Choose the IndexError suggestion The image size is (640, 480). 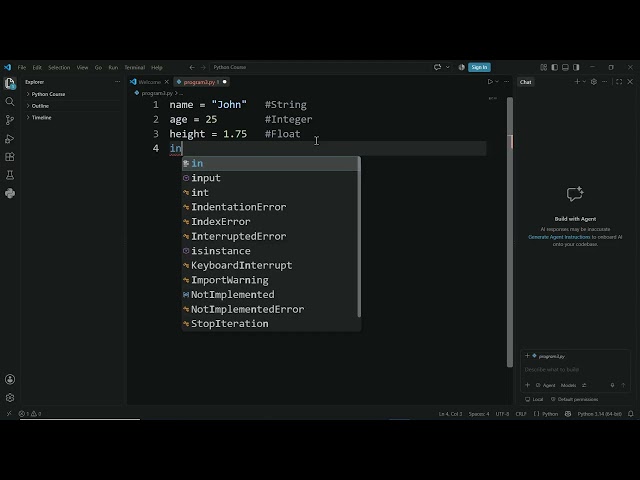(271, 222)
